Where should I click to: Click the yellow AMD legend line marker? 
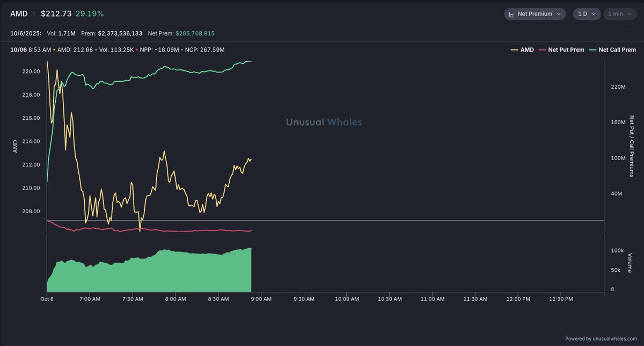coord(514,50)
